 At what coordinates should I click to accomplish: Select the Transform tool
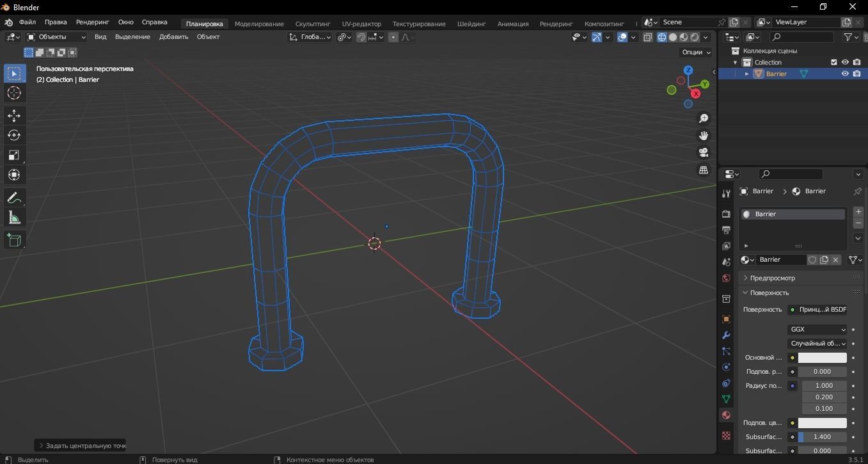click(x=14, y=175)
